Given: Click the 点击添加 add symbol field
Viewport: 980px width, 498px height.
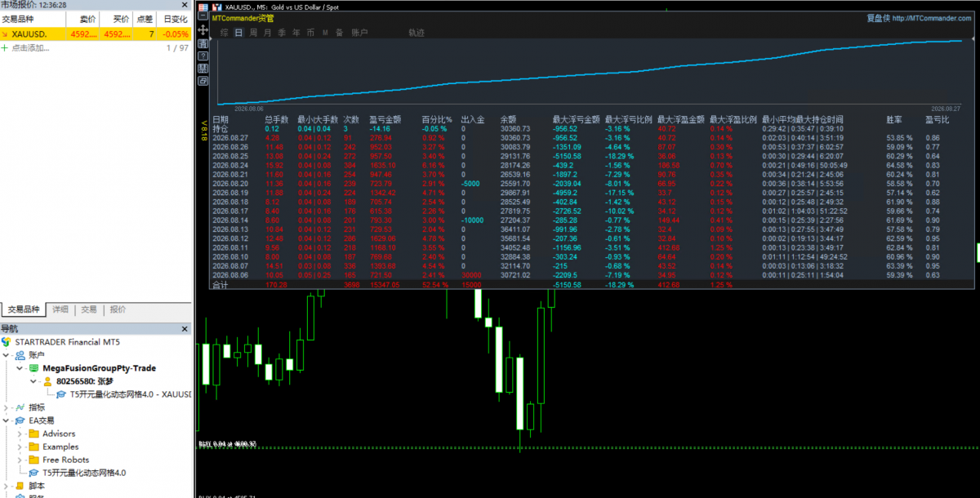Looking at the screenshot, I should tap(30, 48).
